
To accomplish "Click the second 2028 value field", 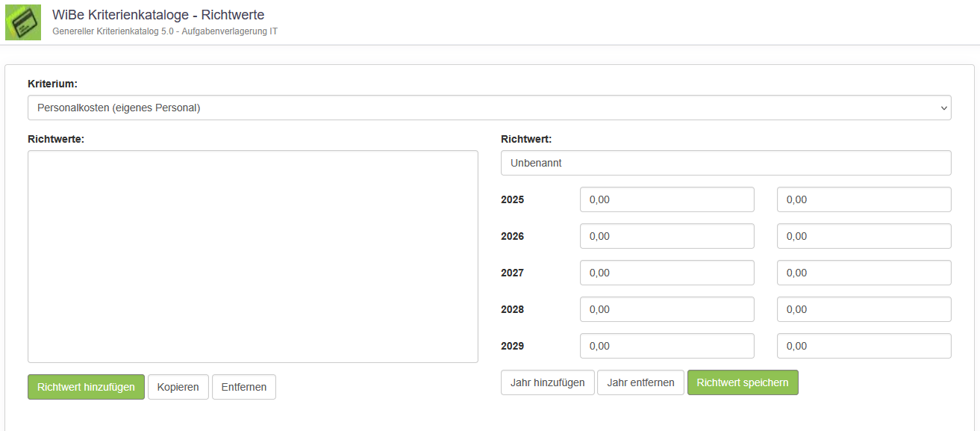I will click(x=864, y=309).
